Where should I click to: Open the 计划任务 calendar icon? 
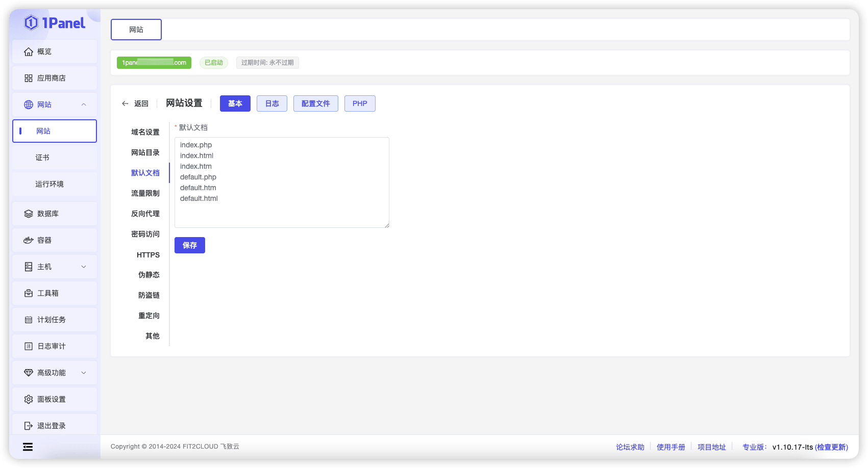29,320
